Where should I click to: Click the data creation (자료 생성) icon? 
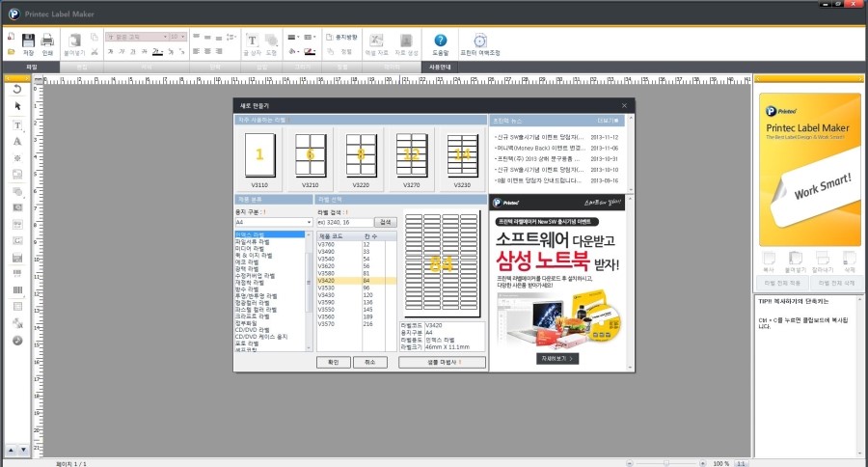point(406,41)
